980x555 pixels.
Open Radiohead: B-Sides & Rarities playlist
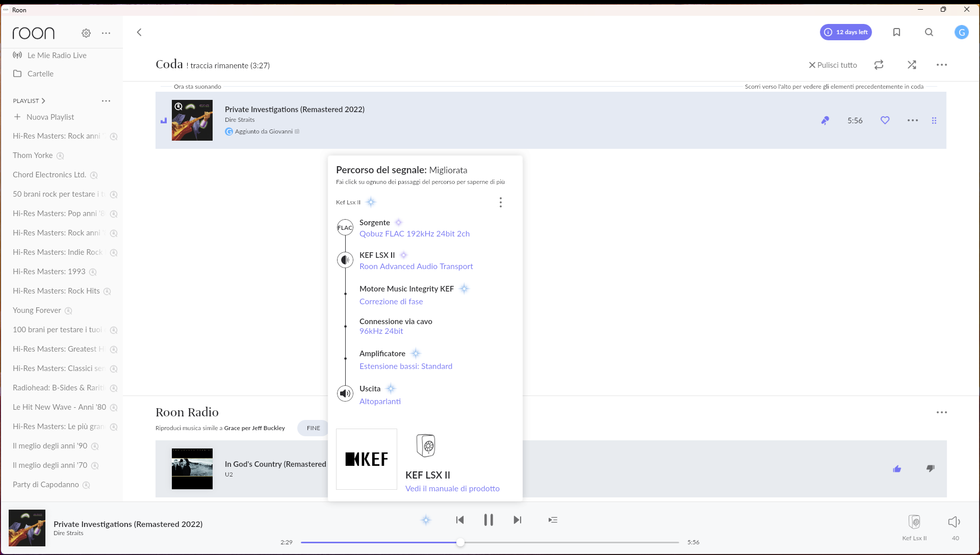pos(59,388)
